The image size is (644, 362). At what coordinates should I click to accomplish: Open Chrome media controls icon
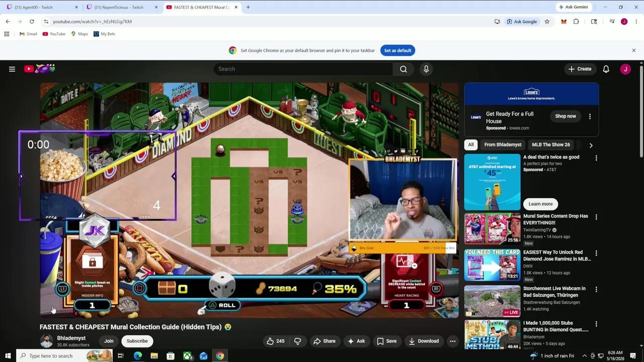612,22
